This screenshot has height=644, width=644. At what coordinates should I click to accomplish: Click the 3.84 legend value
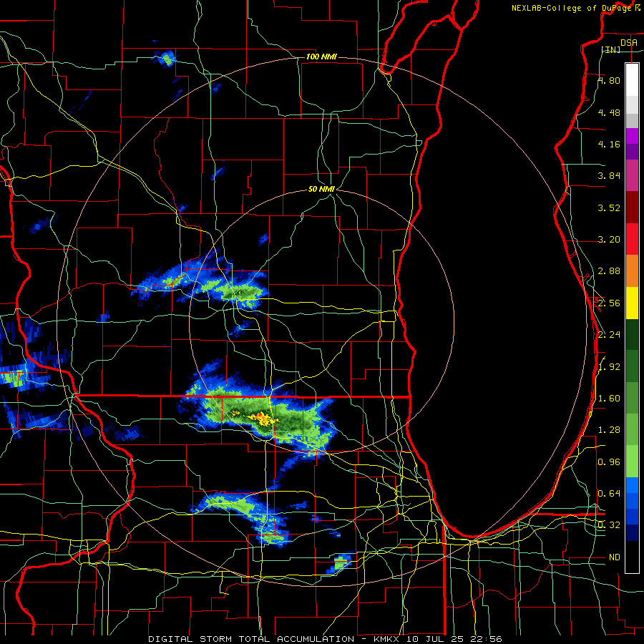[609, 176]
